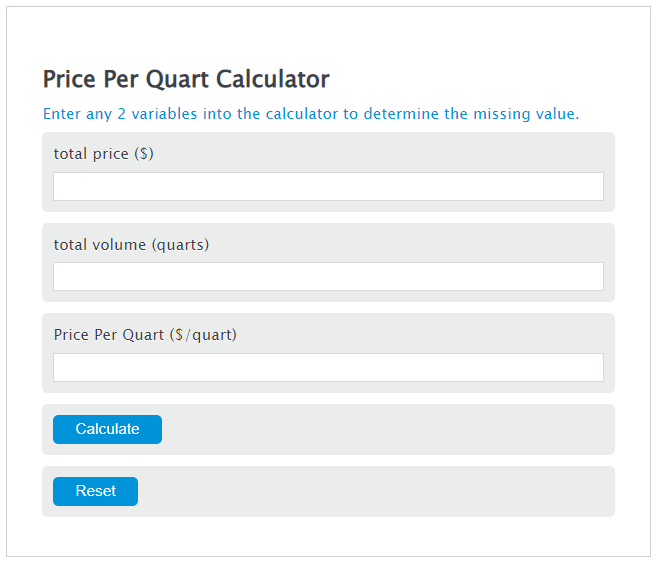Click "(quarts)" in the total volume label
Screen dimensions: 657x562
(x=180, y=244)
